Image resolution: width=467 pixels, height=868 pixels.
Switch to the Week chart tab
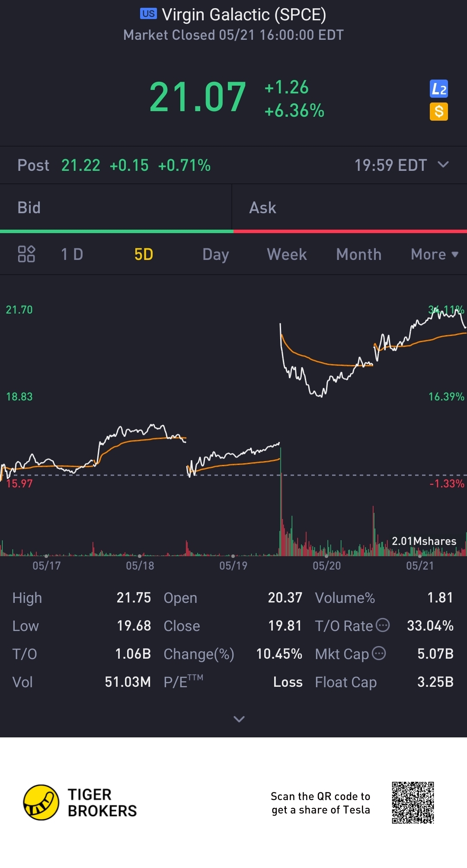(x=287, y=254)
